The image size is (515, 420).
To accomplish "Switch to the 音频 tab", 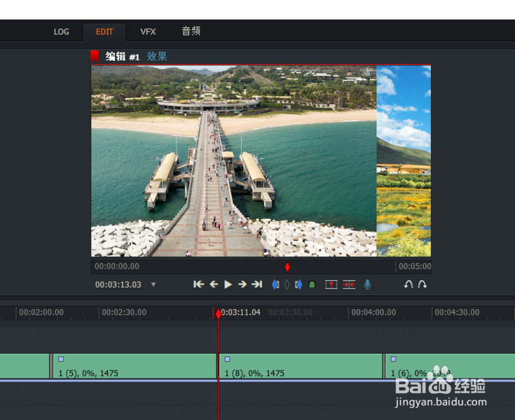I will pos(190,32).
